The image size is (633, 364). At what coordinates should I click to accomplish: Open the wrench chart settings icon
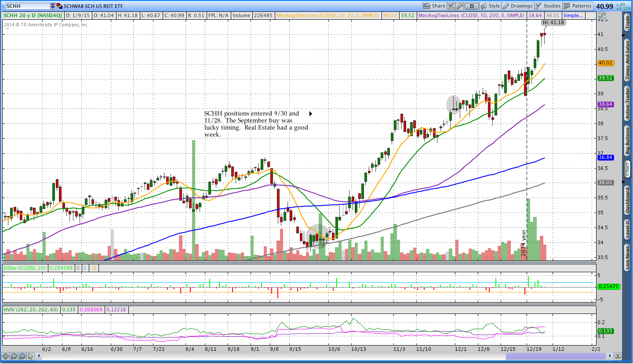(459, 6)
